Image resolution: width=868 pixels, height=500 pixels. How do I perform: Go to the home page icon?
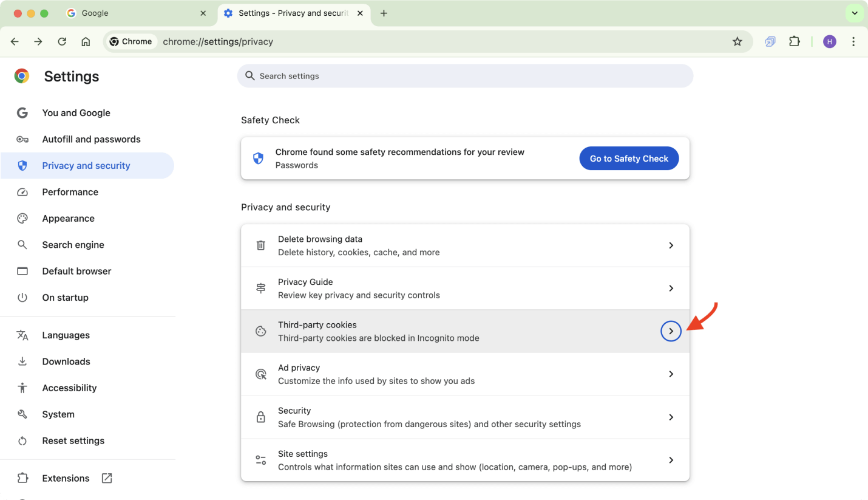click(86, 42)
